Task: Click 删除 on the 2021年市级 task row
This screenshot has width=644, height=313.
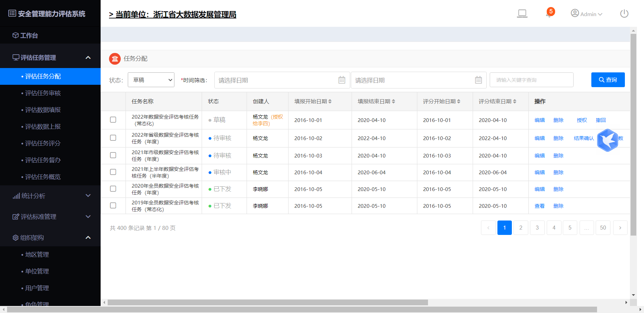Action: click(x=558, y=155)
